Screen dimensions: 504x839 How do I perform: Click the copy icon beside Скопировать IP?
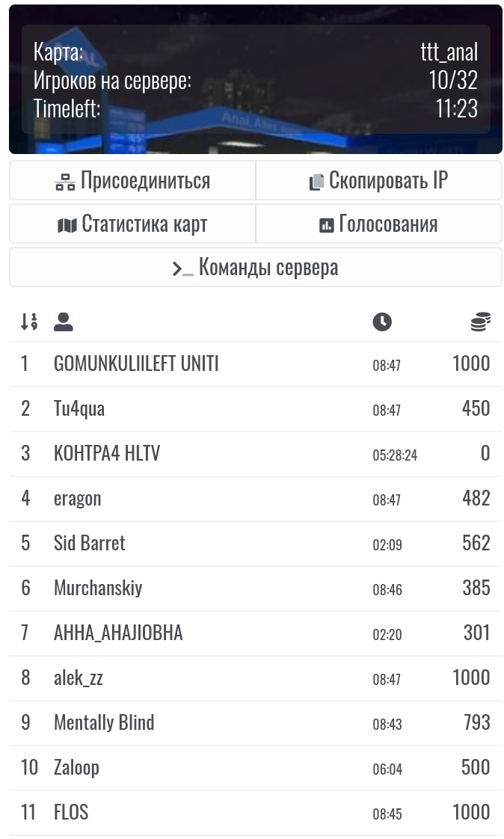tap(316, 182)
